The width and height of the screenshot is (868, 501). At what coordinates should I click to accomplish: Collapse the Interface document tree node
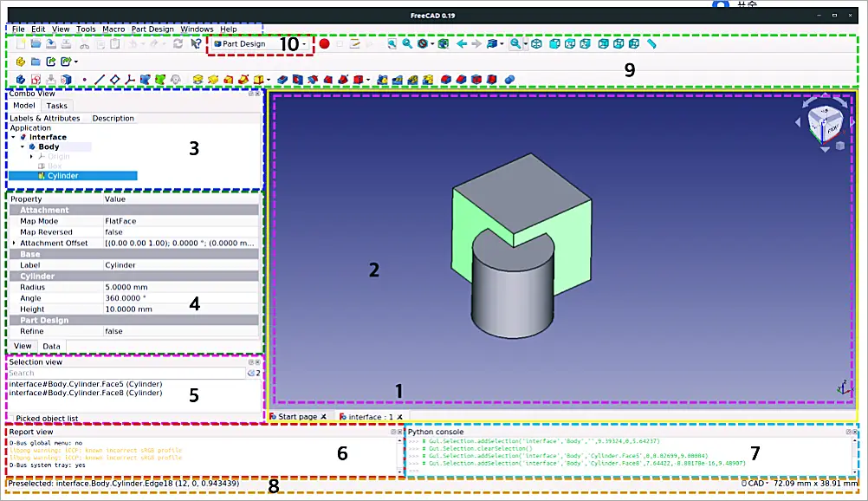click(x=13, y=137)
